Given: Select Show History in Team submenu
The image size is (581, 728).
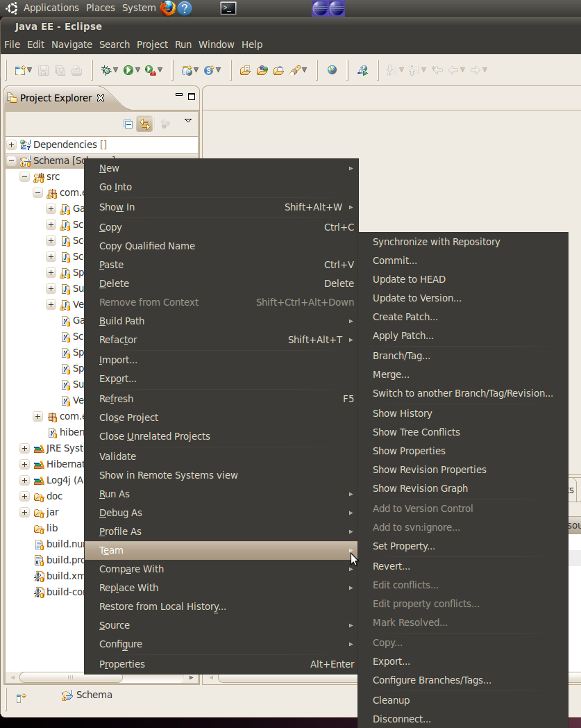Looking at the screenshot, I should (x=463, y=414).
